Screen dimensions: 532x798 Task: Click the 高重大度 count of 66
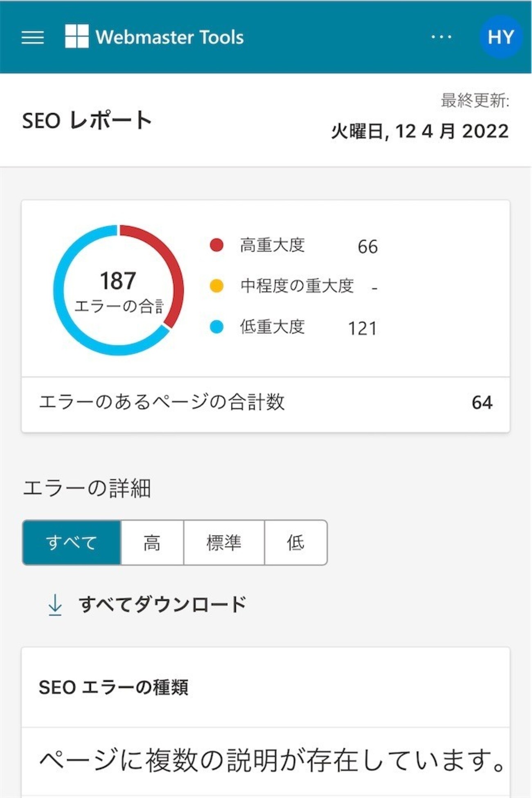point(367,246)
